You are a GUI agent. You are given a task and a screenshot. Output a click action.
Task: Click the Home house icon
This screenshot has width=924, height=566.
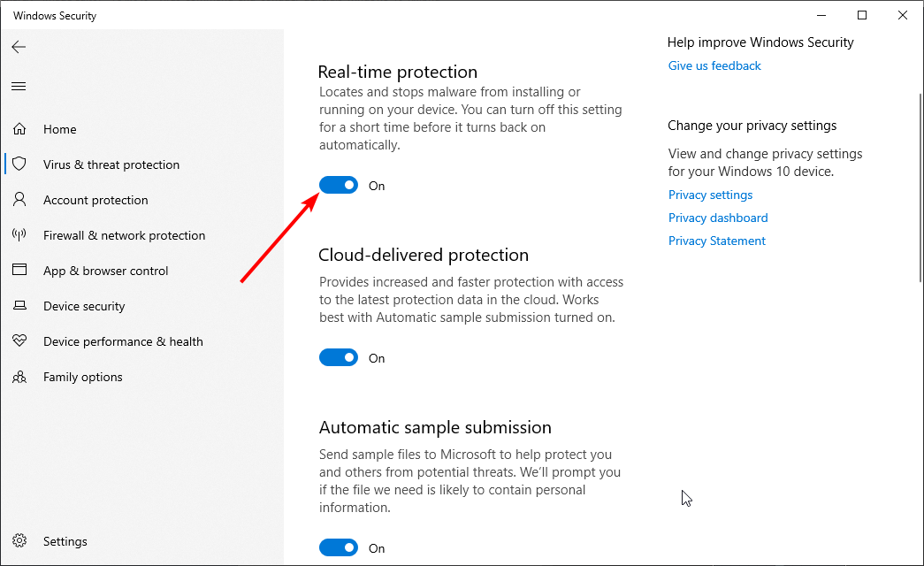(19, 129)
